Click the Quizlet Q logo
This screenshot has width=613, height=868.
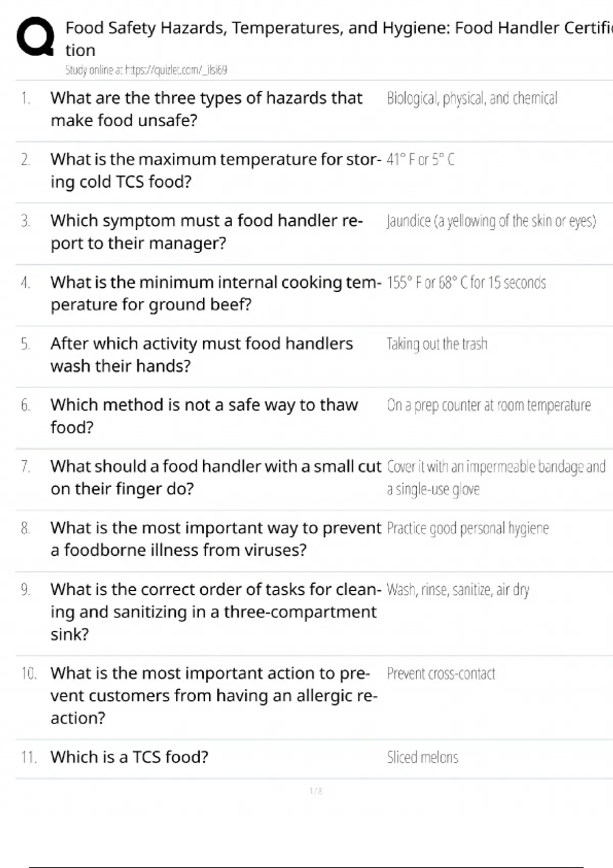pyautogui.click(x=35, y=36)
